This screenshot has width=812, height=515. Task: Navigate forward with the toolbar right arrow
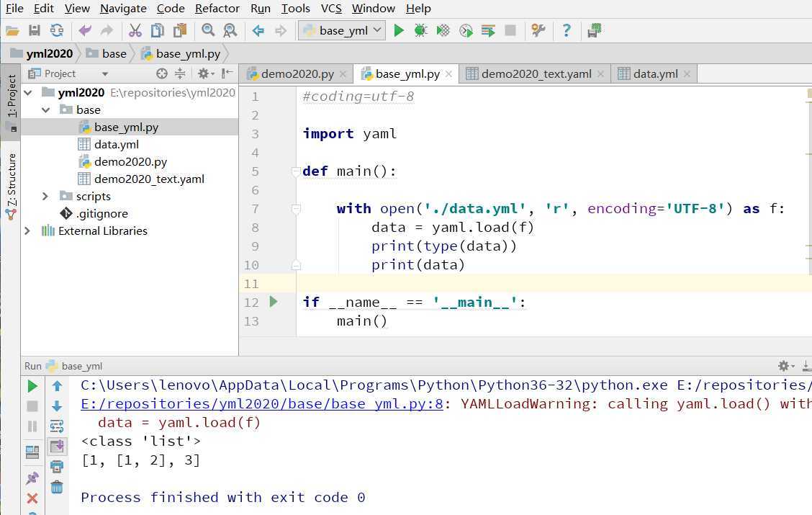tap(281, 31)
